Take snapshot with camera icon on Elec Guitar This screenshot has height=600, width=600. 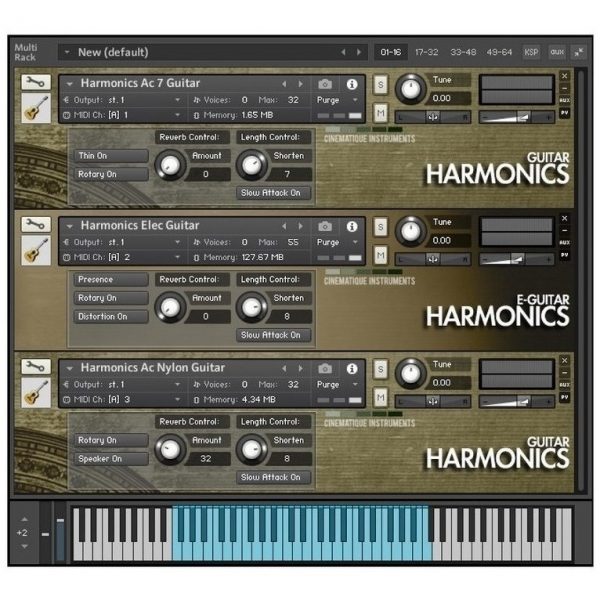pos(325,226)
